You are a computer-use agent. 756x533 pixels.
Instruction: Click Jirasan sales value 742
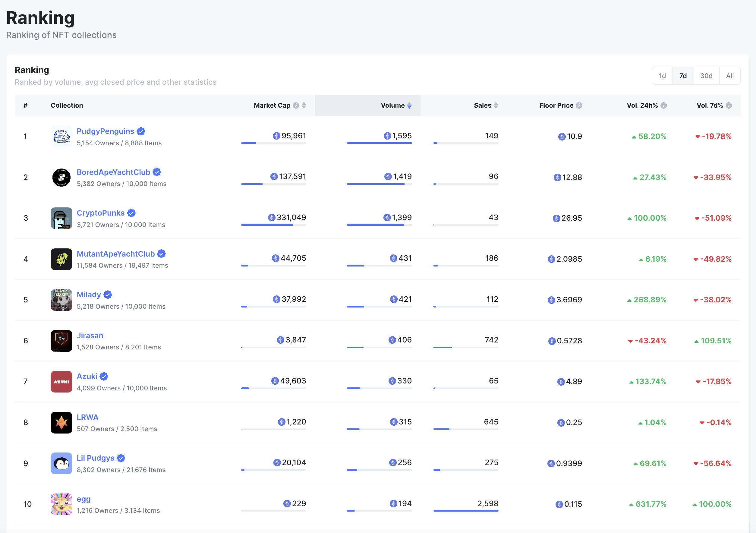[x=491, y=340]
